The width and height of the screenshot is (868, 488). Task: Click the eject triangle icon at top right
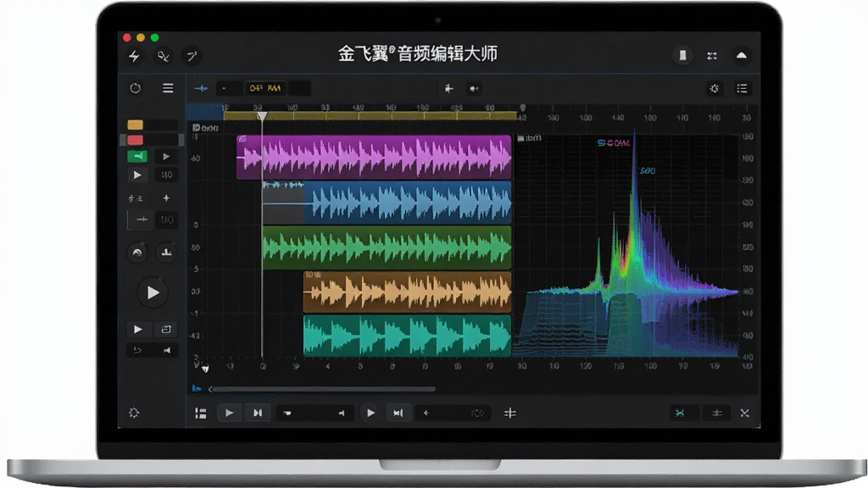tap(741, 55)
